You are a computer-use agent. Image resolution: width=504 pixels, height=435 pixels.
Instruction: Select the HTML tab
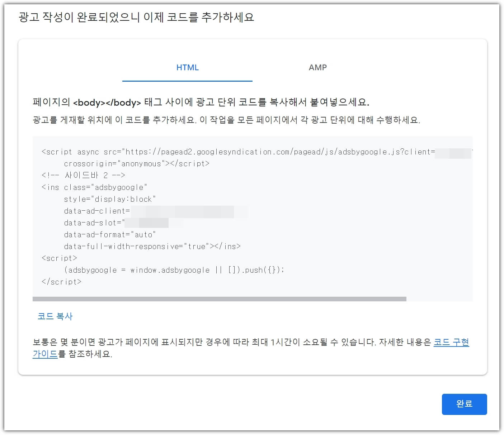[187, 67]
